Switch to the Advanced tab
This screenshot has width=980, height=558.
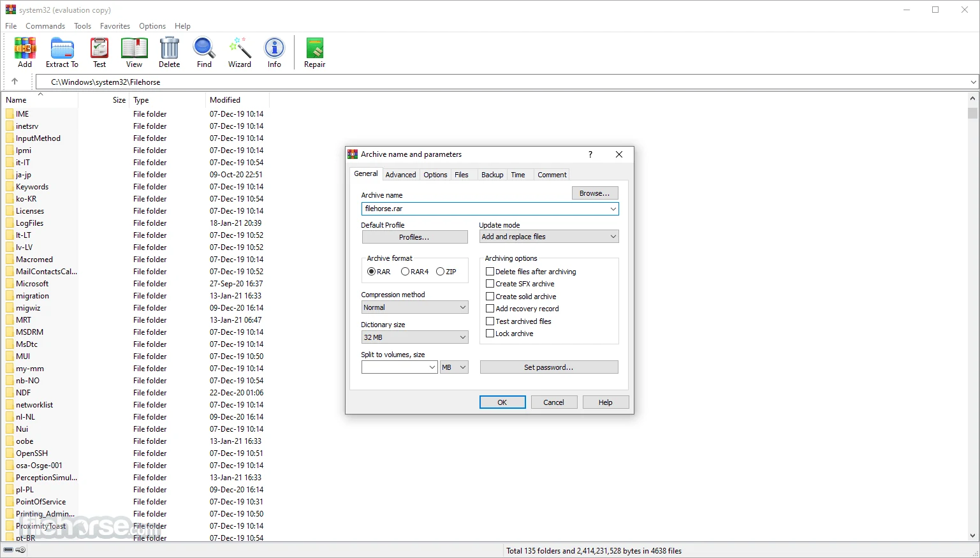pyautogui.click(x=400, y=175)
